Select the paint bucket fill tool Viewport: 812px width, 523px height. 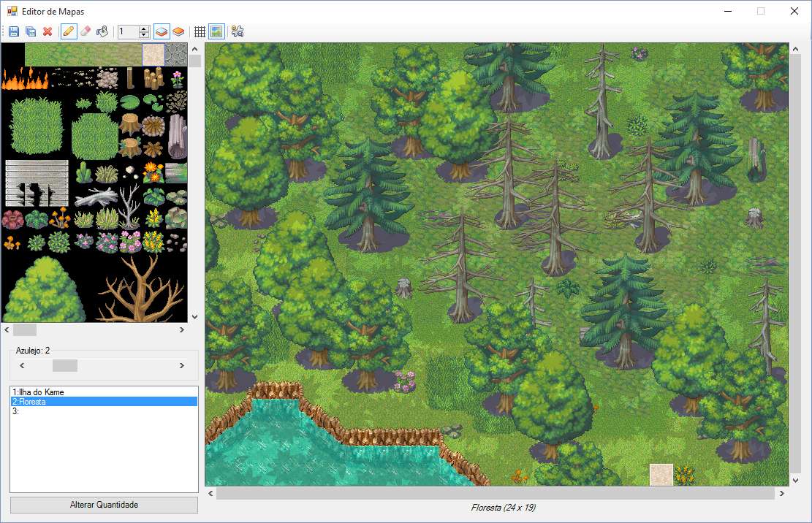tap(102, 31)
